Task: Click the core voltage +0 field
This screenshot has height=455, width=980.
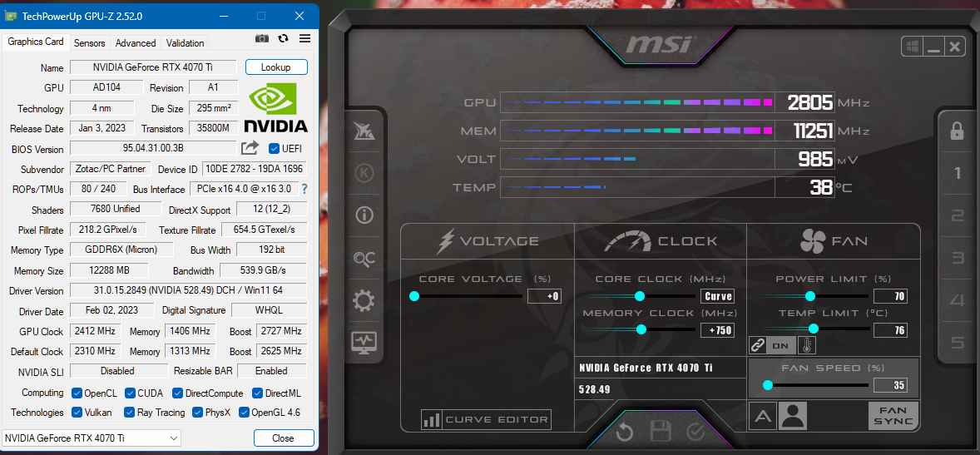Action: [x=544, y=296]
